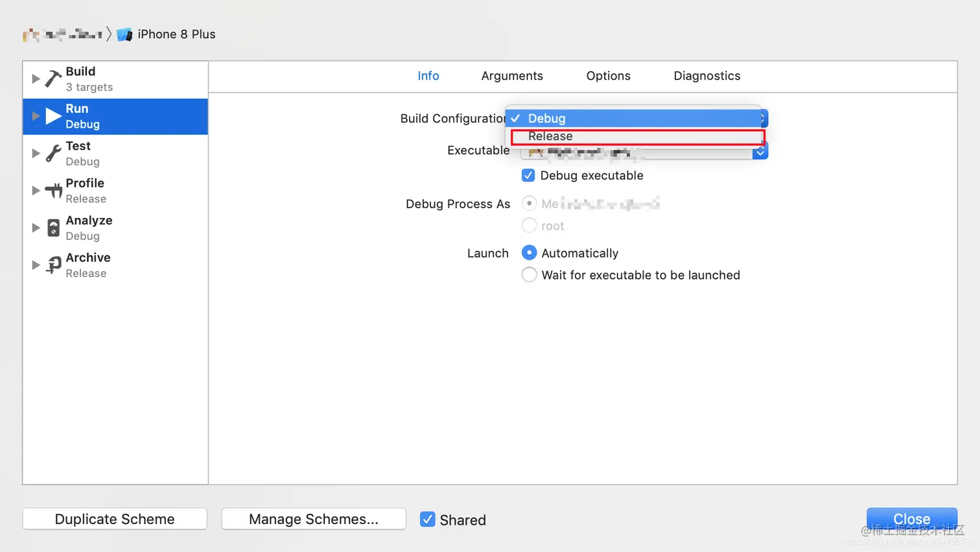Open the Executable dropdown
The width and height of the screenshot is (980, 552).
(x=760, y=153)
